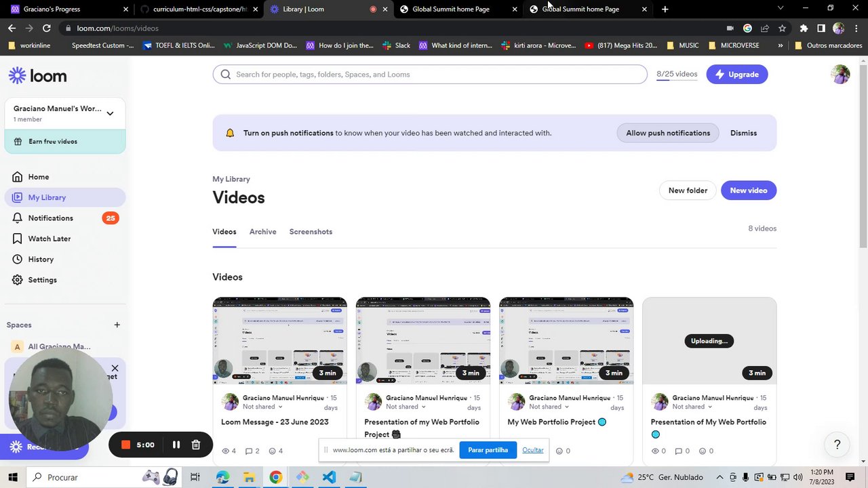Open History in sidebar

coord(64,260)
